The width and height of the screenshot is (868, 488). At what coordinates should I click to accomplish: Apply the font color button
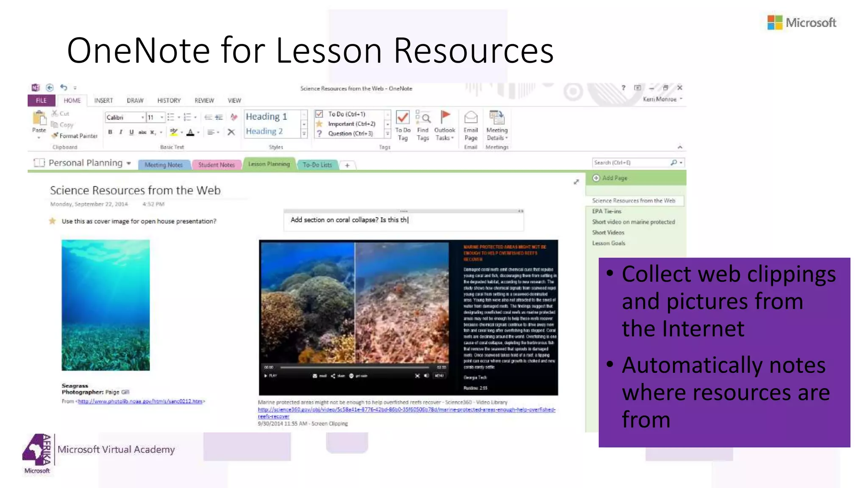[x=191, y=132]
